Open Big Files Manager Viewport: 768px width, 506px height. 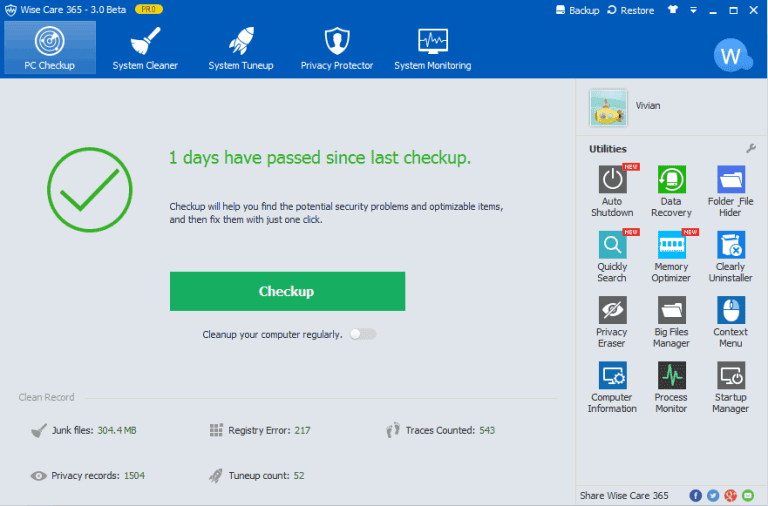671,322
